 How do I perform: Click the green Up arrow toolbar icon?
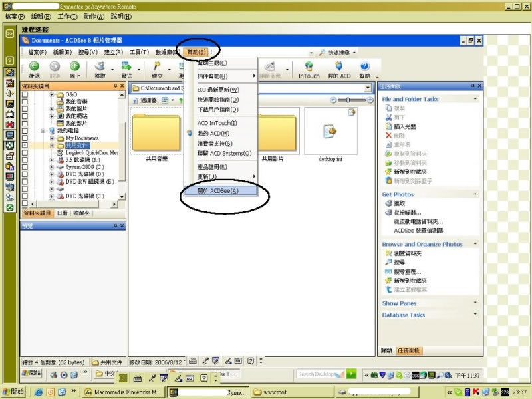click(x=74, y=66)
